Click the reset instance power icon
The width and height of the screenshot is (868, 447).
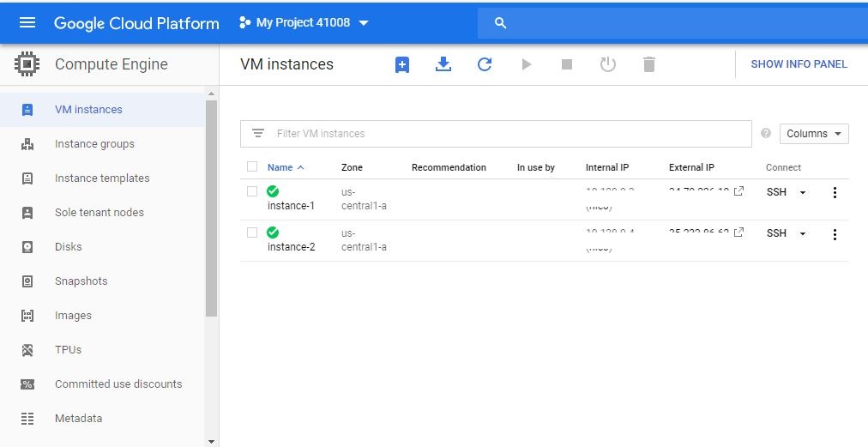[x=608, y=64]
